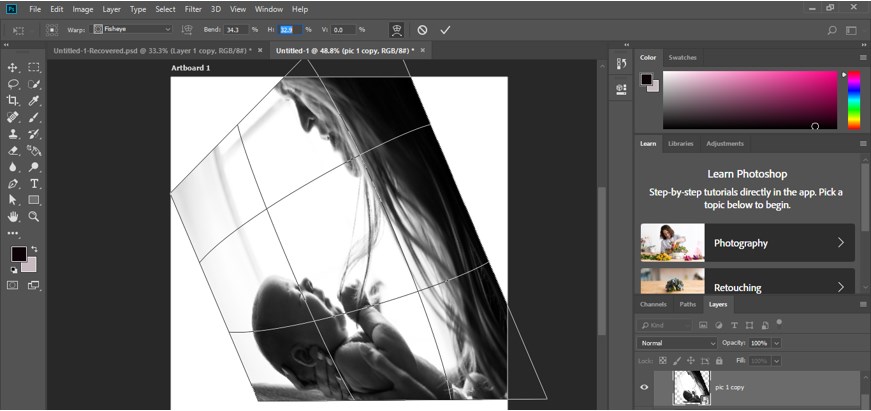This screenshot has height=411, width=871.
Task: Toggle the pixel layer filter
Action: (703, 325)
